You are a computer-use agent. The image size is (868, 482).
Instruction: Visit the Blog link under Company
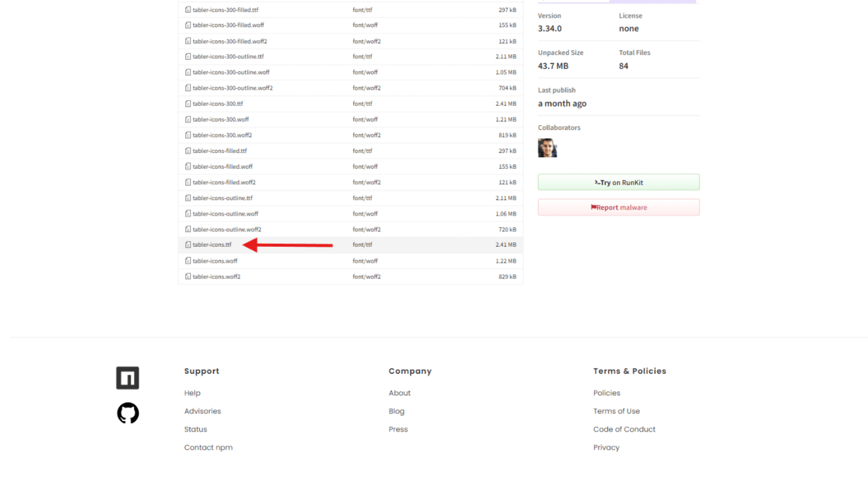pyautogui.click(x=396, y=411)
